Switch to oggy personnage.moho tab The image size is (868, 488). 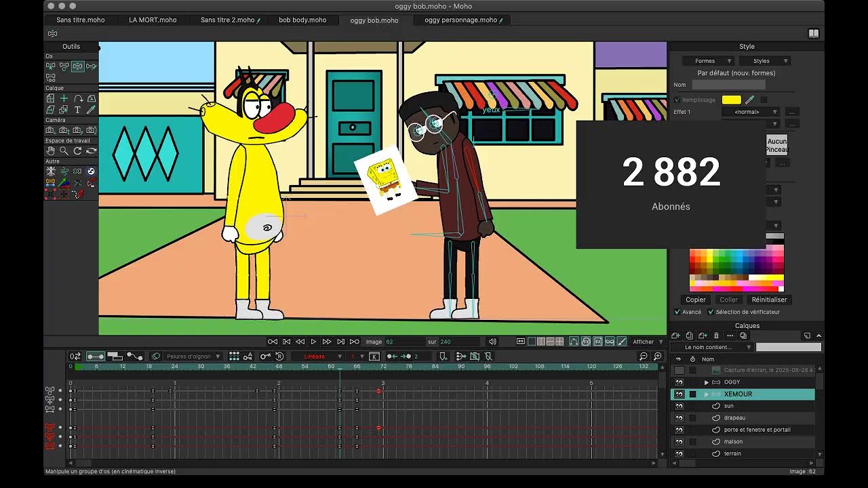(x=463, y=20)
